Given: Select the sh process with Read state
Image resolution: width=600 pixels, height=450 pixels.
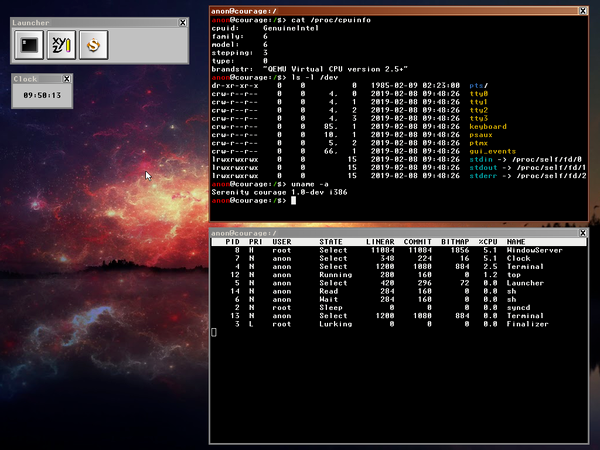Looking at the screenshot, I should (x=398, y=291).
